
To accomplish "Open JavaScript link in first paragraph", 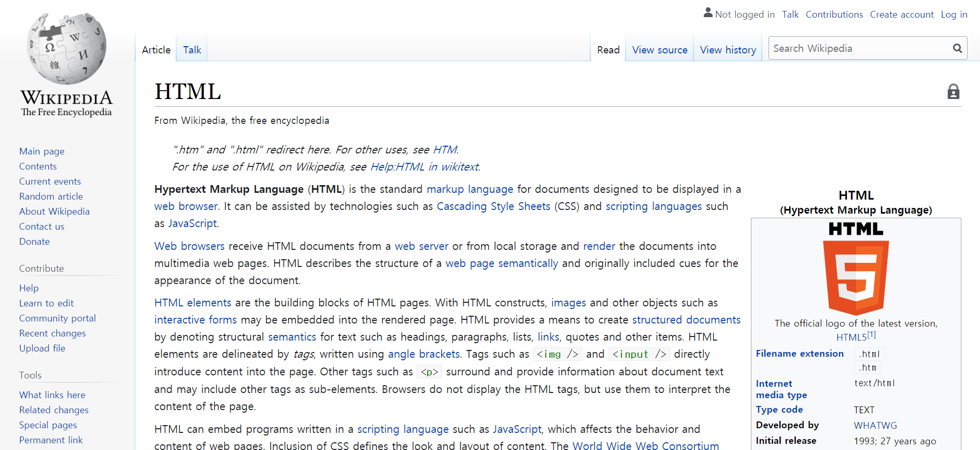I will coord(192,223).
